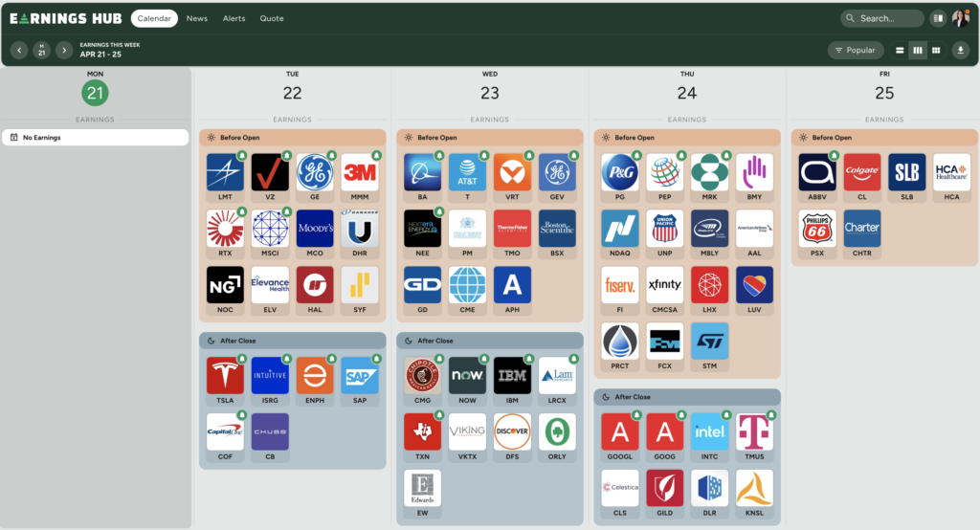This screenshot has width=980, height=530.
Task: Open the Boeing BA earnings tile
Action: coord(422,178)
